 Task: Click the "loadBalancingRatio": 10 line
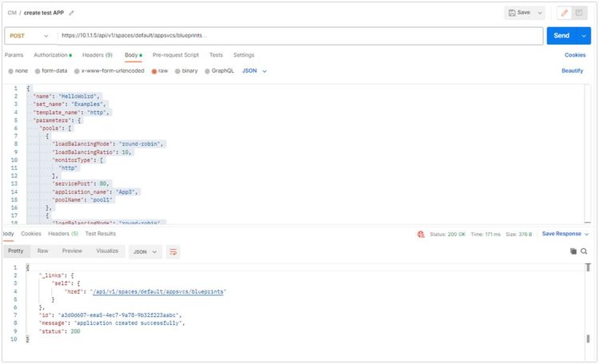92,152
